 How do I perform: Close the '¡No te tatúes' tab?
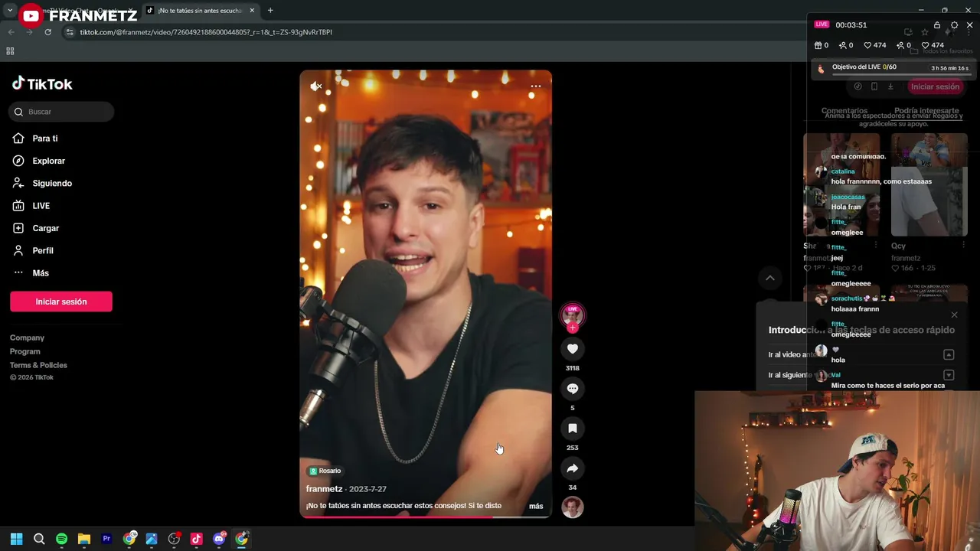click(252, 11)
